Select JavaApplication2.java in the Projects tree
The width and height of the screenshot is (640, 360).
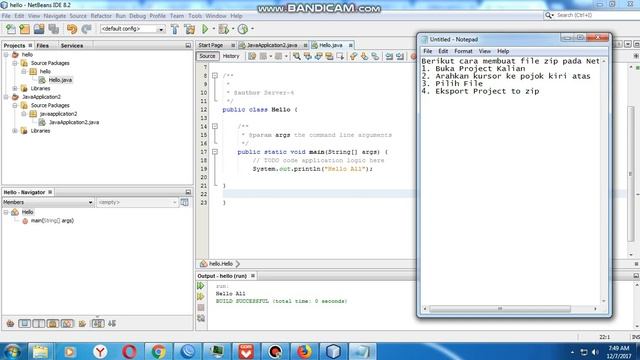tap(73, 122)
